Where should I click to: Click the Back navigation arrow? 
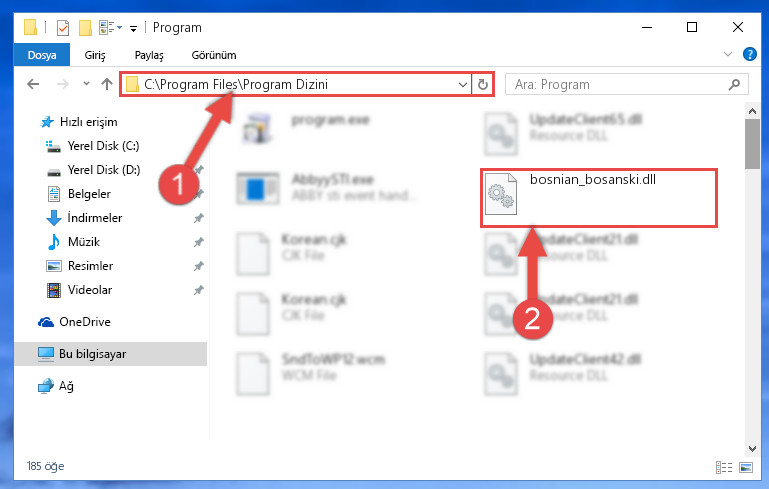33,84
